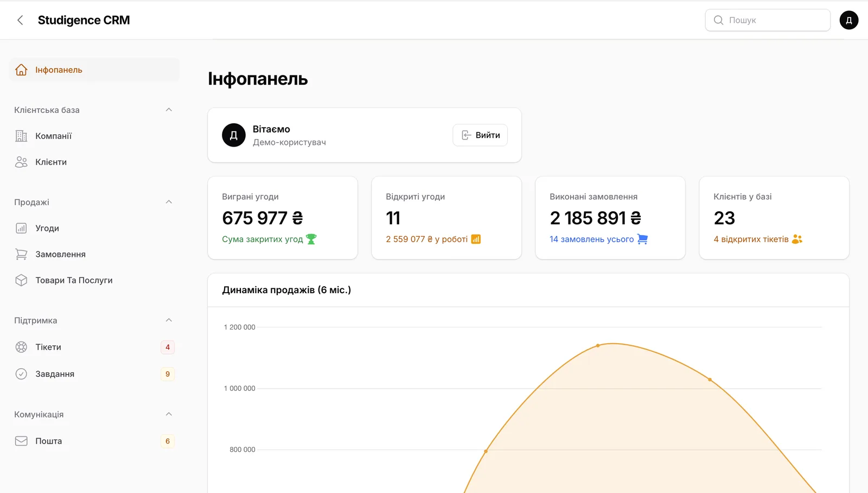Click the users icon next to відкритих тікетів

click(x=797, y=239)
